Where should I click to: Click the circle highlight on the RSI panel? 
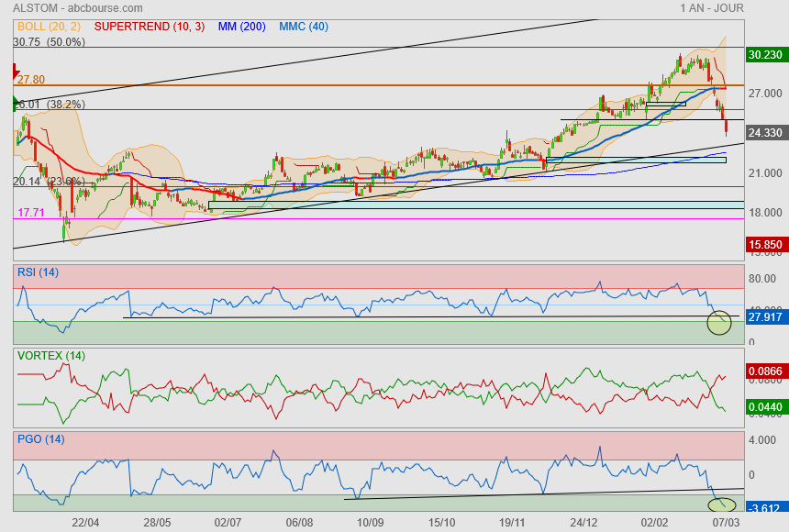click(719, 322)
